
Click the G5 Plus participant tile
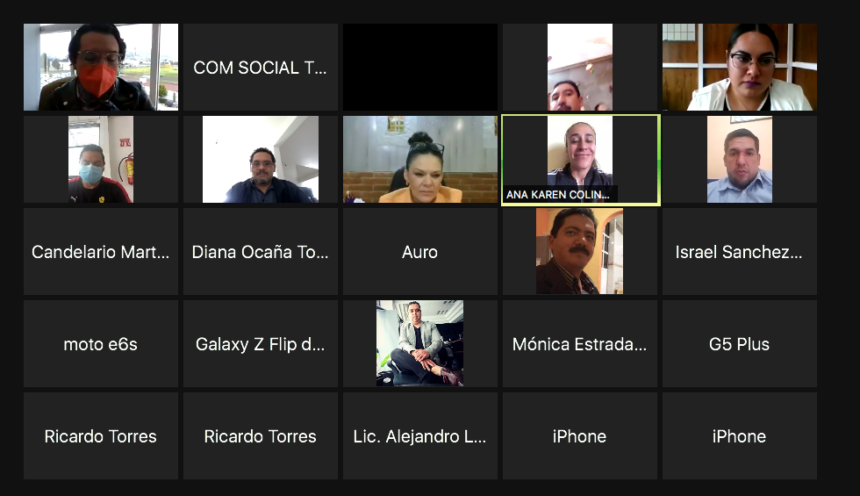coord(739,343)
